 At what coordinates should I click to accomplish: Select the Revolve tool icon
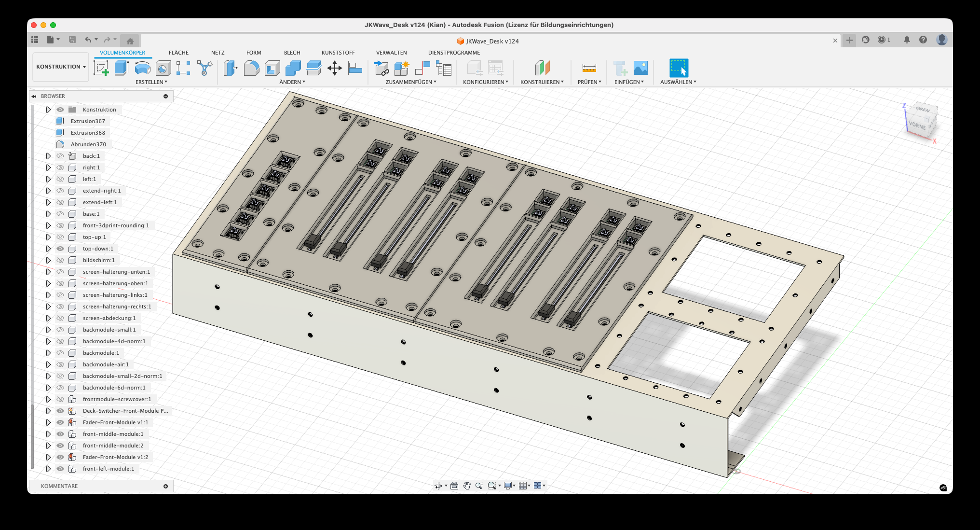142,68
